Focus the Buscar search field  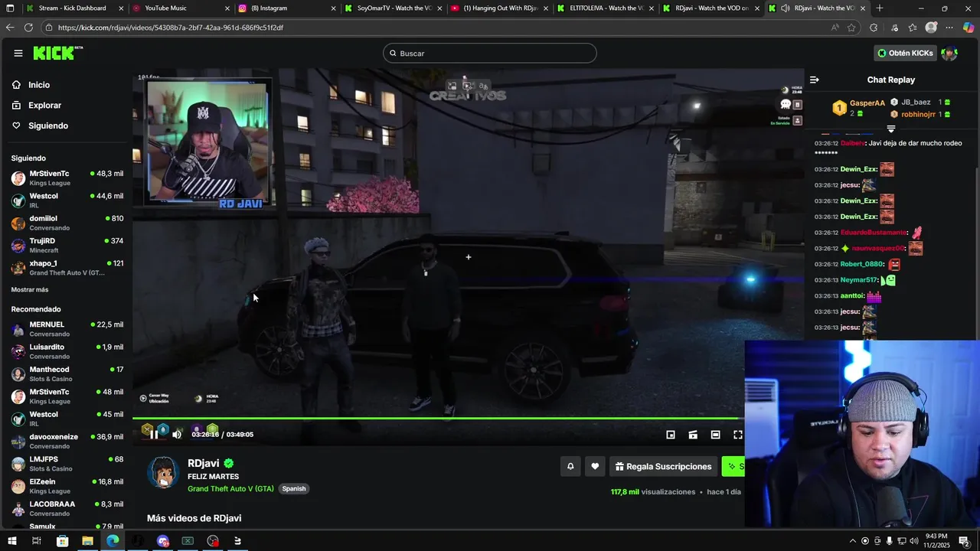[x=490, y=53]
